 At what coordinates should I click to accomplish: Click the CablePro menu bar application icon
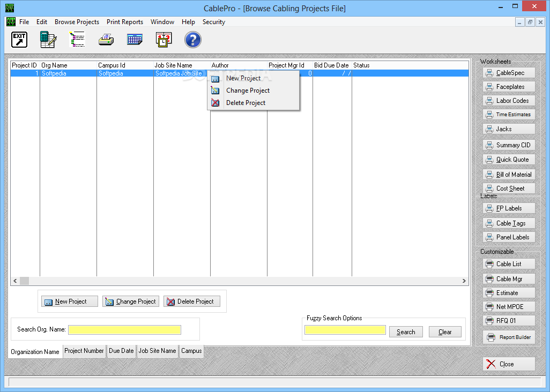click(11, 22)
